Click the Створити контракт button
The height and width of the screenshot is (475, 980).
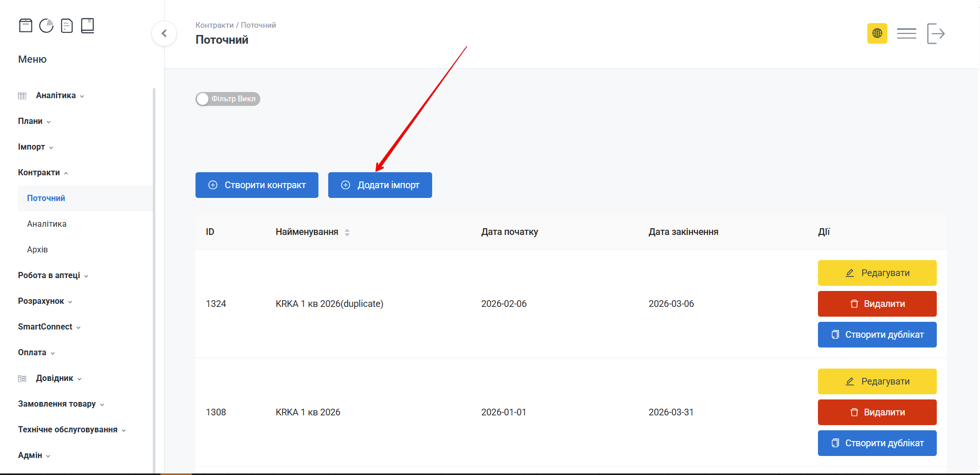click(257, 185)
